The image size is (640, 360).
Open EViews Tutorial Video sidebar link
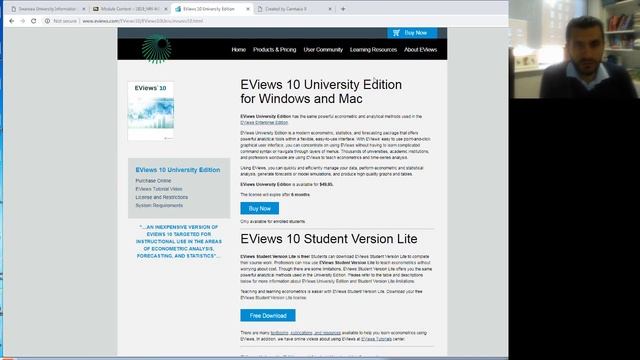tap(159, 189)
